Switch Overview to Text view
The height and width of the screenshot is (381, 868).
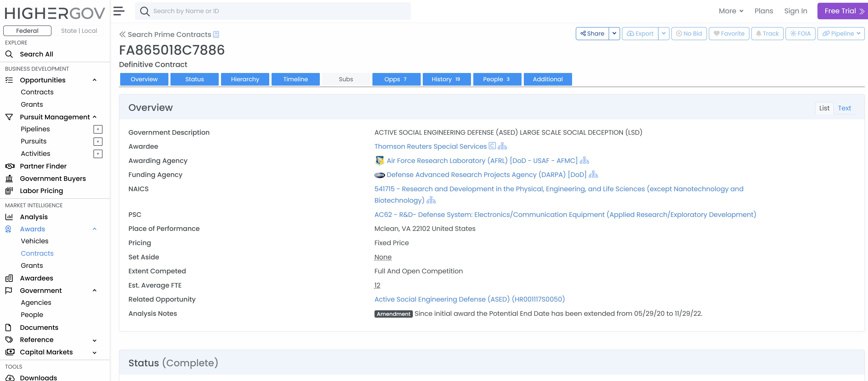point(844,108)
